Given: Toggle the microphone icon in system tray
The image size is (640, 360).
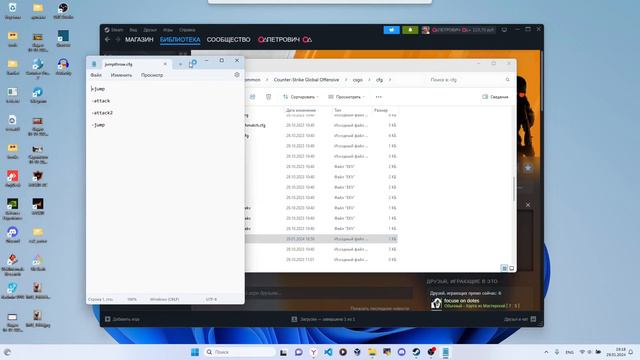Looking at the screenshot, I should pos(557,352).
